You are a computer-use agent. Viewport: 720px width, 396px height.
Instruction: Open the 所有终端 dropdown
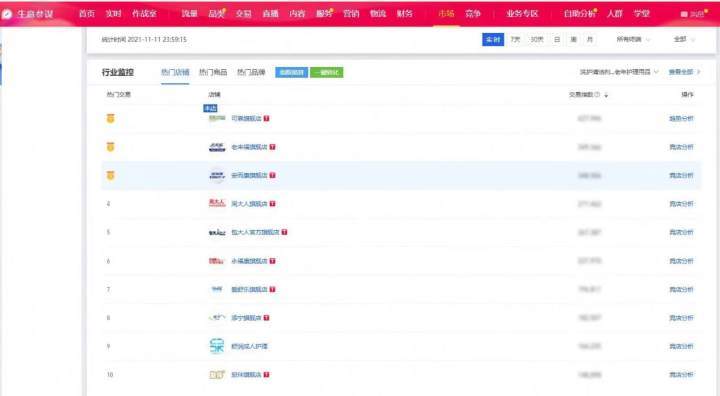coord(633,40)
